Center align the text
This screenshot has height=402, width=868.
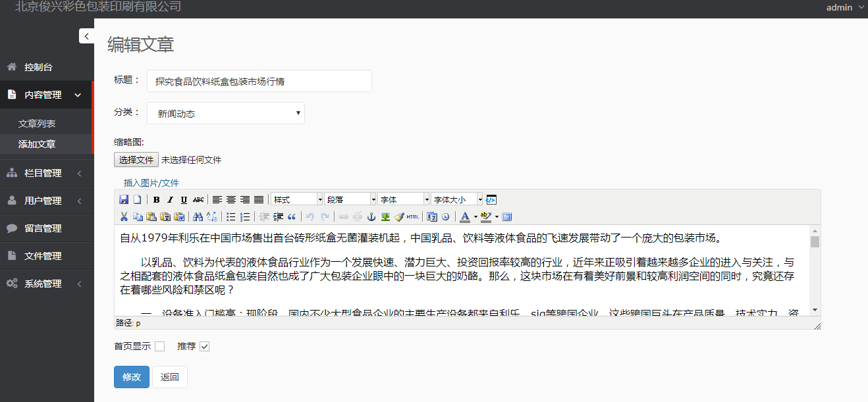[x=231, y=199]
